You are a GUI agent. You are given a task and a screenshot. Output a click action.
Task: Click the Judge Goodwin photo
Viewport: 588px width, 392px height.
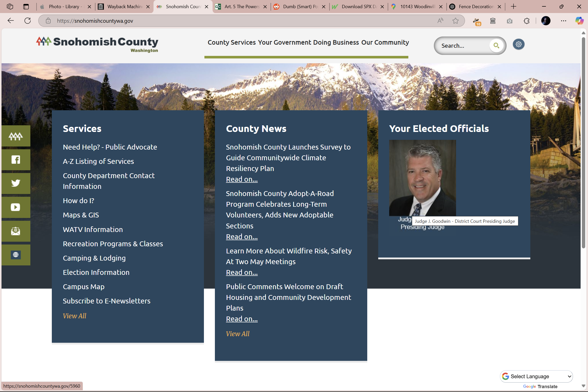pyautogui.click(x=422, y=178)
